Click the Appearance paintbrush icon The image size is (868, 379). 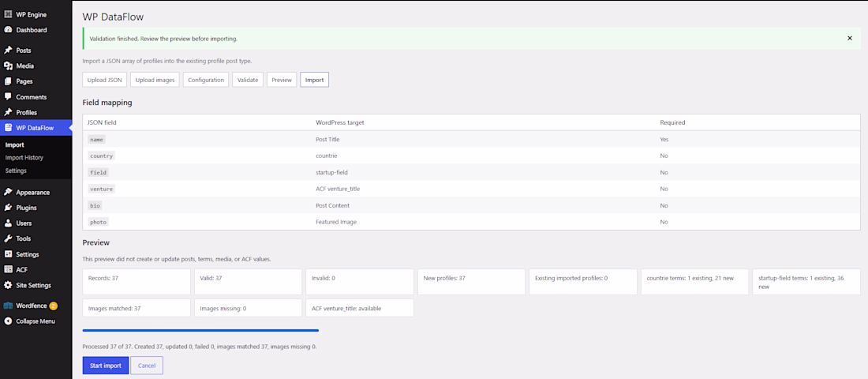(8, 193)
